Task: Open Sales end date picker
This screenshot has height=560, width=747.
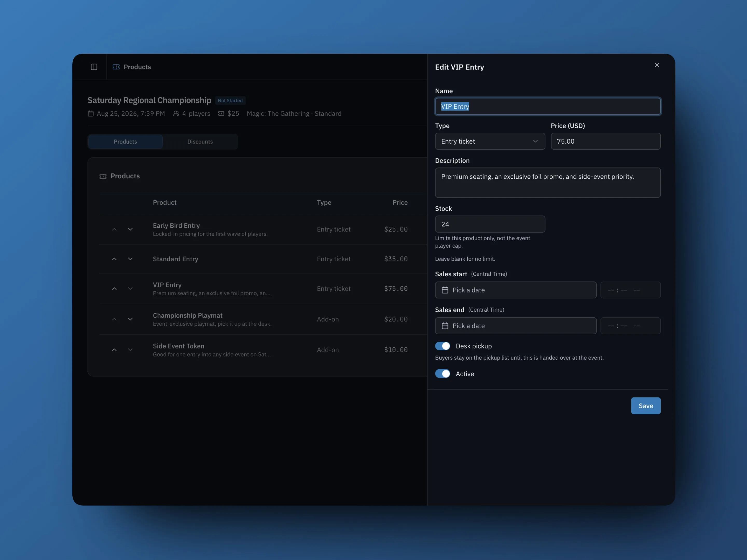Action: click(516, 326)
